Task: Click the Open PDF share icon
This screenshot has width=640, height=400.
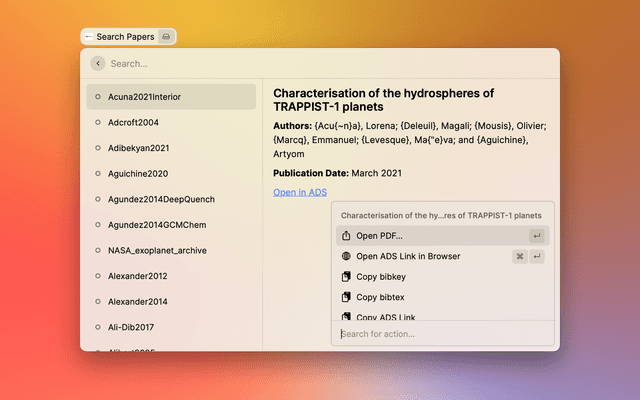Action: 346,236
